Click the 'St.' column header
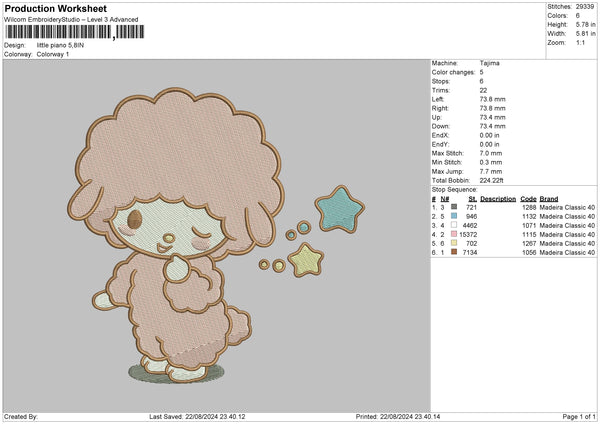The image size is (600, 424). [473, 199]
